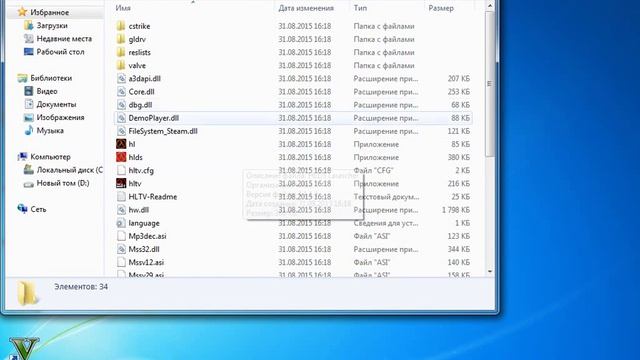Click the Сведения для уст... type cell

click(x=386, y=223)
